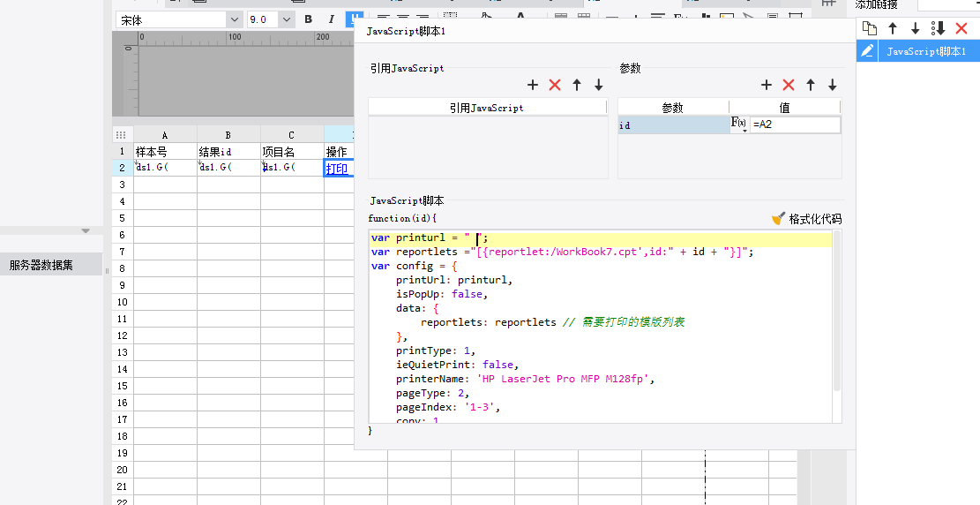Toggle italic formatting
The image size is (980, 505).
[x=331, y=19]
